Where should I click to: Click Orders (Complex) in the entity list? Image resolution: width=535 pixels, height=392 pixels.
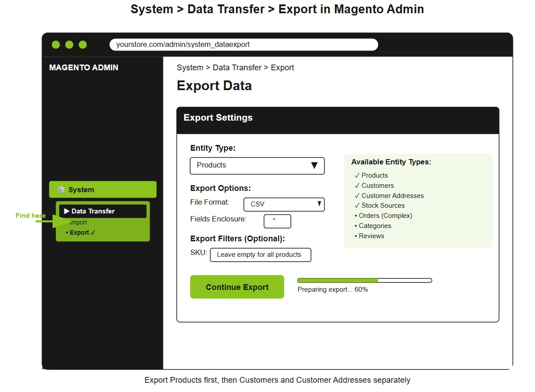383,216
